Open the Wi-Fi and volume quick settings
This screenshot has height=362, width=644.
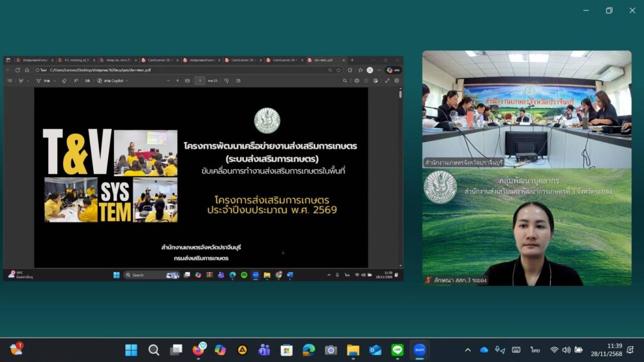coord(566,350)
